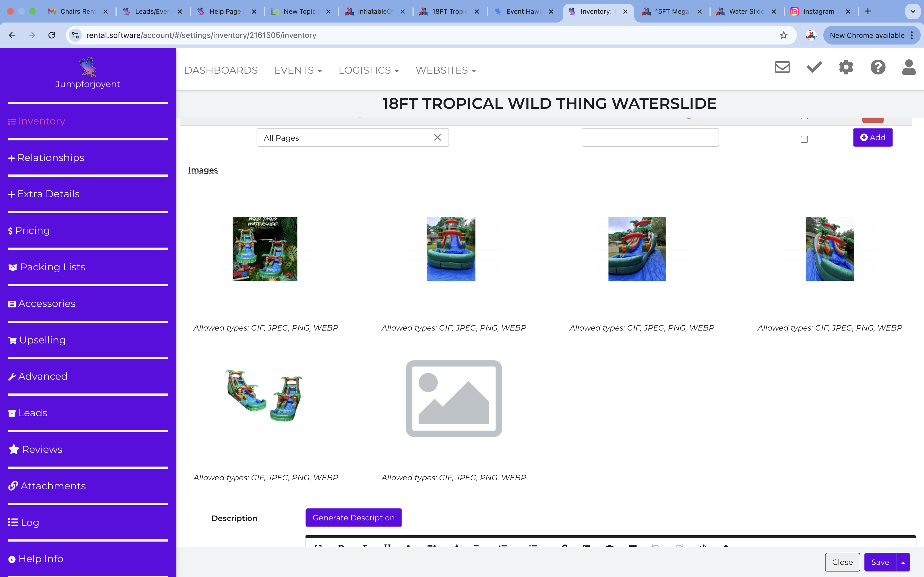924x577 pixels.
Task: Expand the Logistics dropdown menu
Action: (x=369, y=70)
